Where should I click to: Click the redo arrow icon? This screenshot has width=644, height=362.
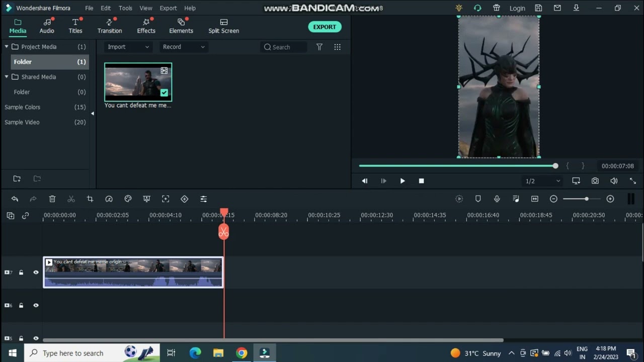[33, 199]
